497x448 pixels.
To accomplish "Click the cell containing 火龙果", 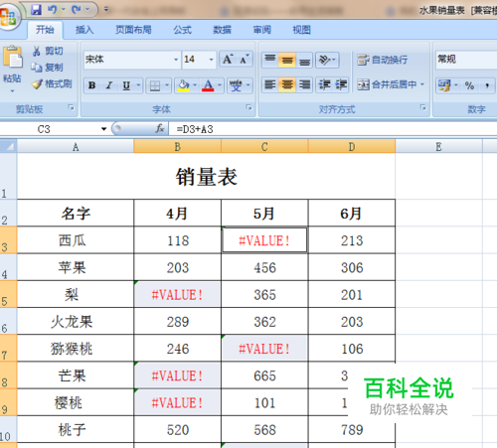I will pos(76,321).
